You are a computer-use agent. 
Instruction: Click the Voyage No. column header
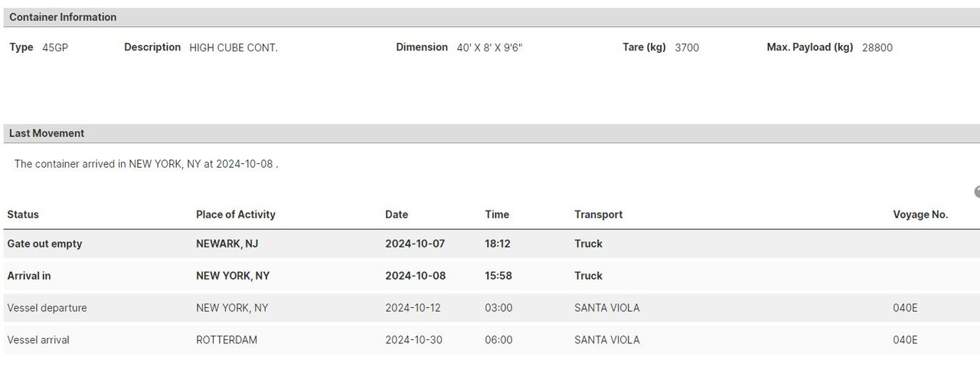[920, 214]
